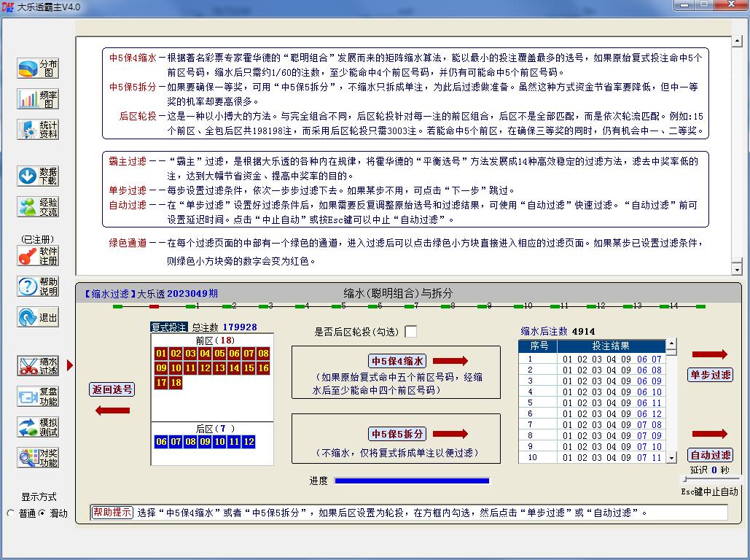Image resolution: width=750 pixels, height=560 pixels.
Task: Select the 滑动 display mode radio button
Action: click(42, 513)
